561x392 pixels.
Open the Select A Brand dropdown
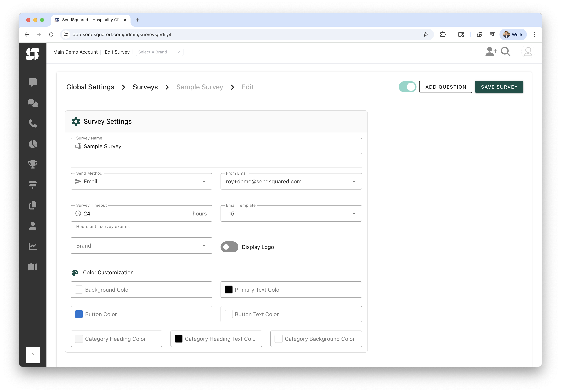(159, 52)
